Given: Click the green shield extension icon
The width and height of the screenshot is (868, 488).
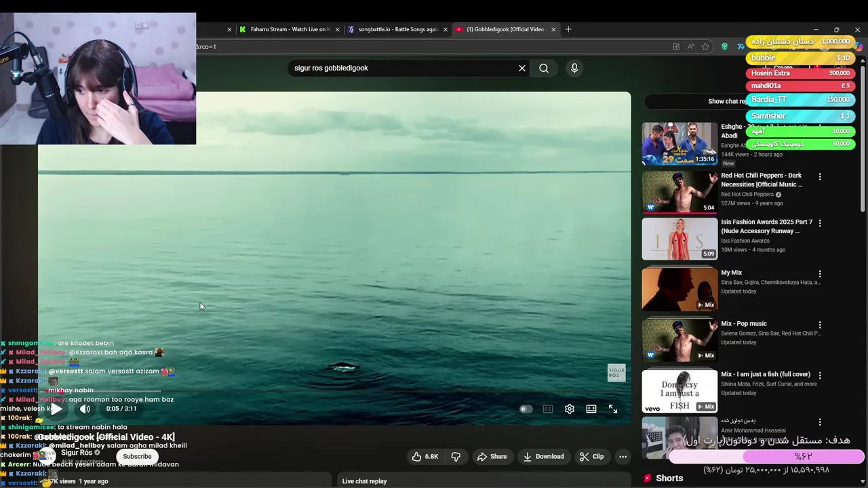Looking at the screenshot, I should coord(725,47).
